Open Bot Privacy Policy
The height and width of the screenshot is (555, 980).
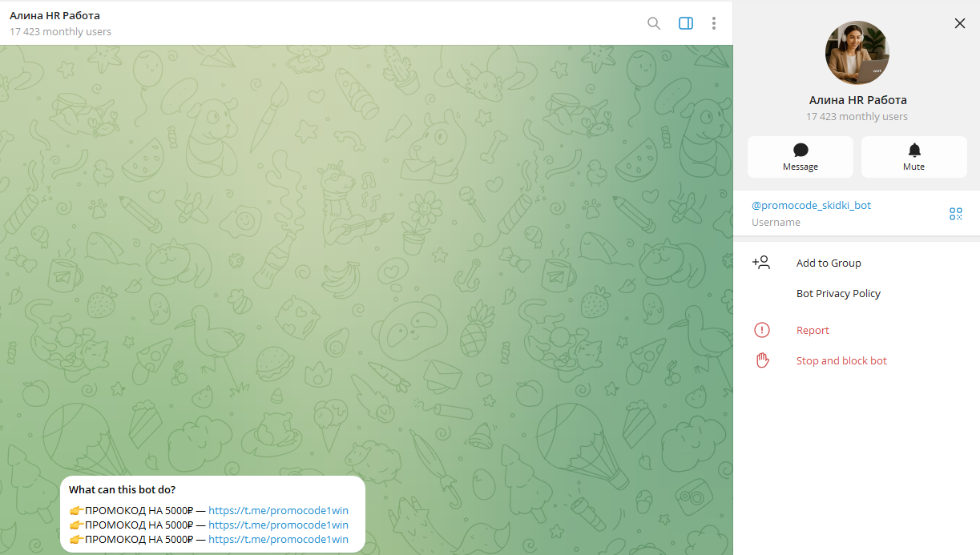(838, 294)
